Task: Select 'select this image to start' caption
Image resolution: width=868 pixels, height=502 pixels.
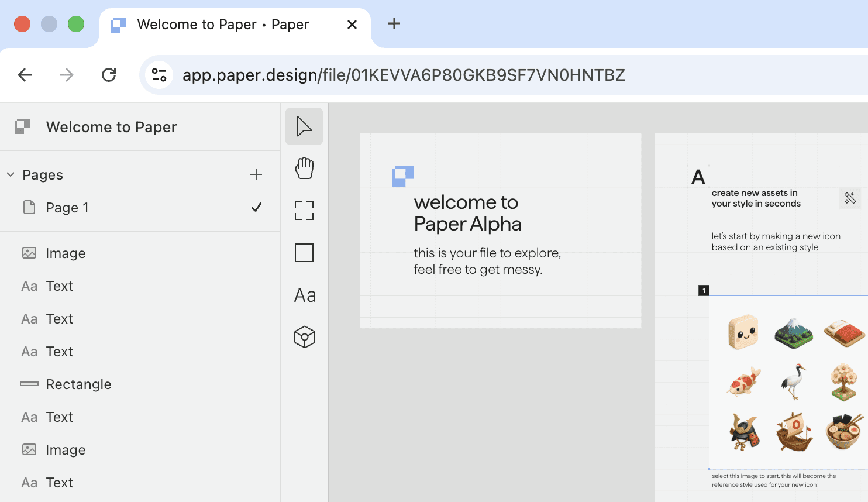Action: [x=774, y=480]
